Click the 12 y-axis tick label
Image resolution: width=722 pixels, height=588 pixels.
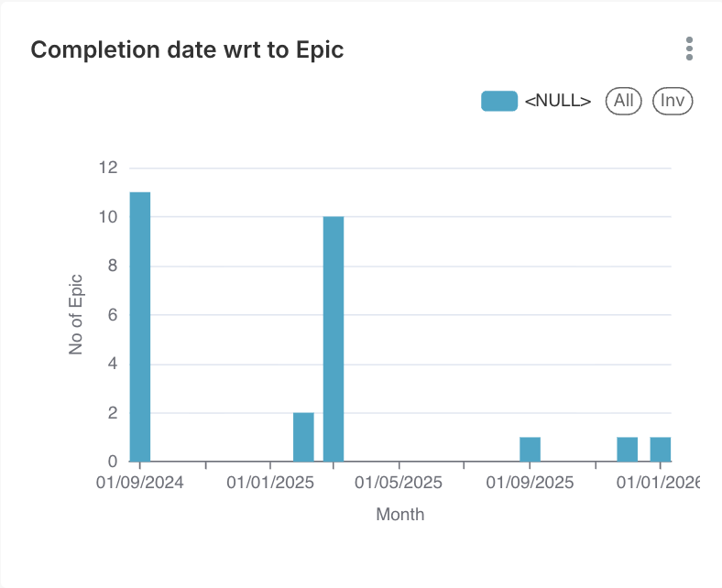tap(108, 168)
